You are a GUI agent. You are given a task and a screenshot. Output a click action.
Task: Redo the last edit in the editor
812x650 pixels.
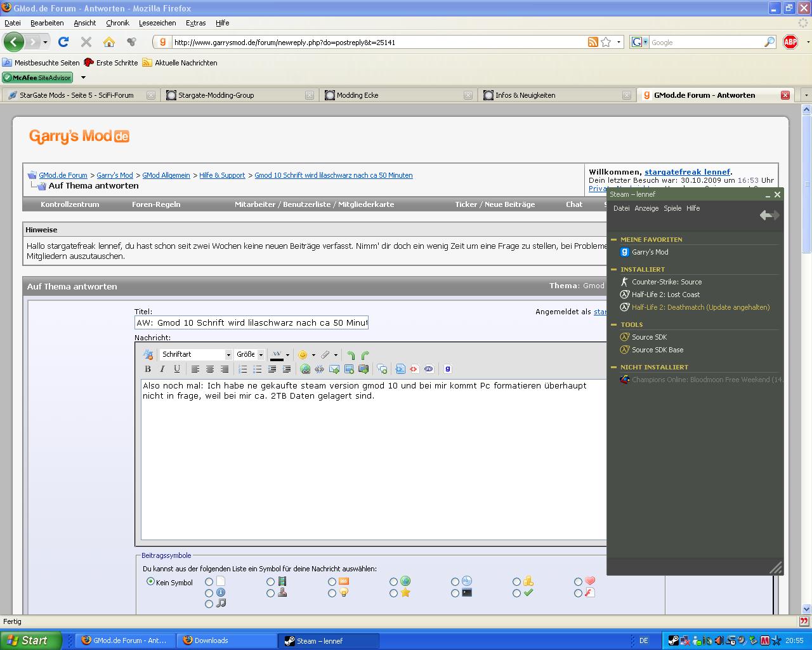pos(365,355)
